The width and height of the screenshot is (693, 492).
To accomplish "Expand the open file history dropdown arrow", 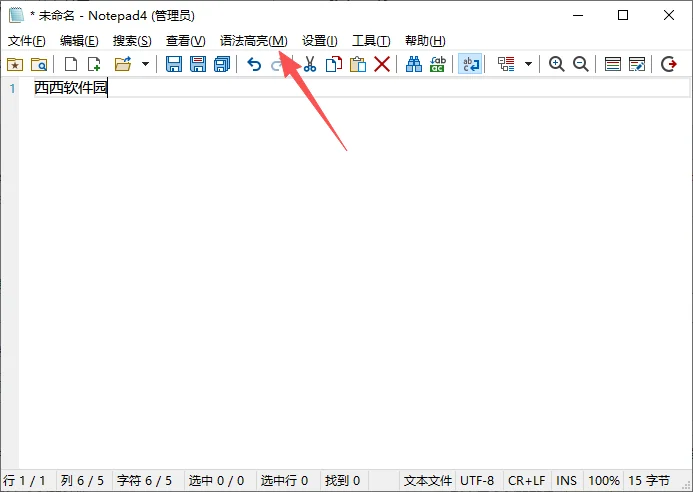I will tap(145, 65).
